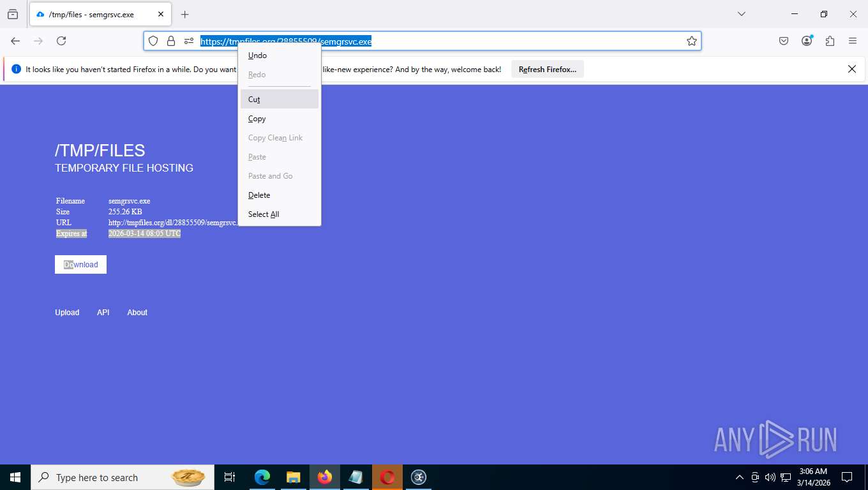Open the camera meet now tray icon
The height and width of the screenshot is (490, 868).
click(755, 477)
